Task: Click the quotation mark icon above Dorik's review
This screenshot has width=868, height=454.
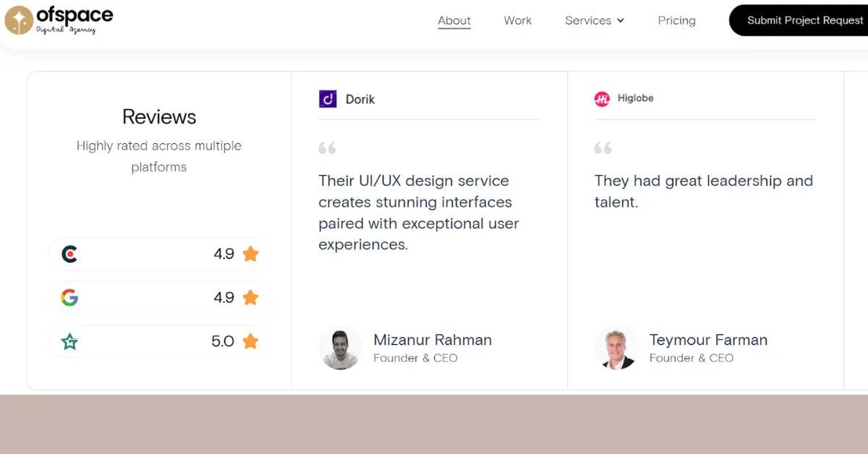Action: point(327,147)
